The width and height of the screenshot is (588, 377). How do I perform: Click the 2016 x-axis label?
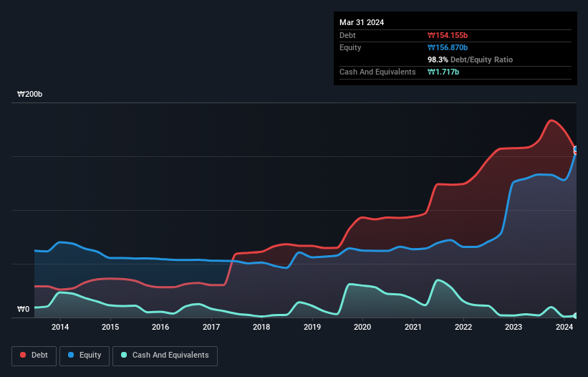pos(160,327)
